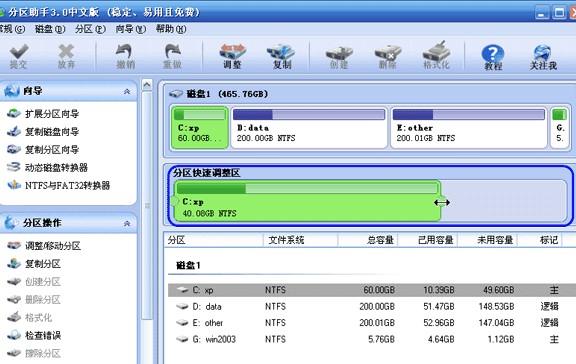Select the G: win2003 row in partition list
Viewport: 576px width, 364px height.
[x=372, y=339]
